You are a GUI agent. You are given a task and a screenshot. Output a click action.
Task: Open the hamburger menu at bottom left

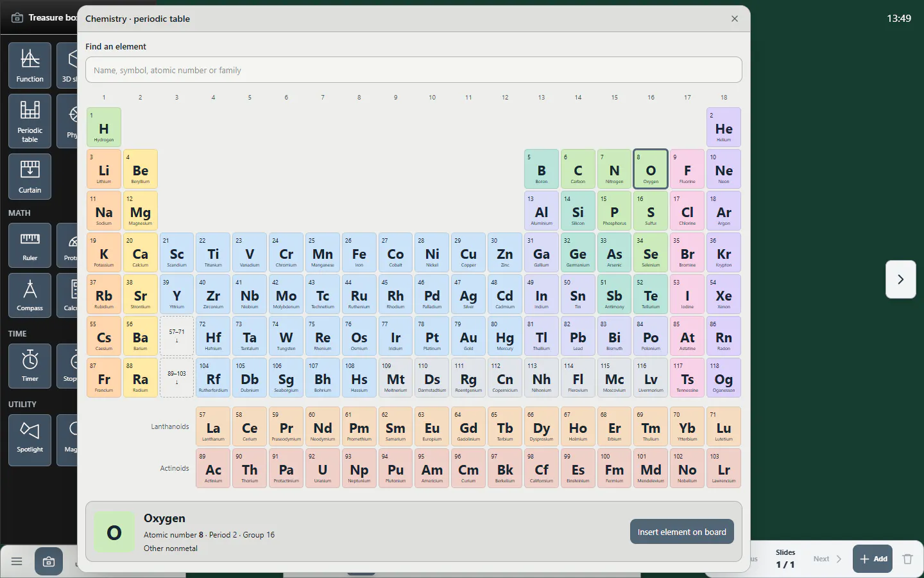point(17,561)
